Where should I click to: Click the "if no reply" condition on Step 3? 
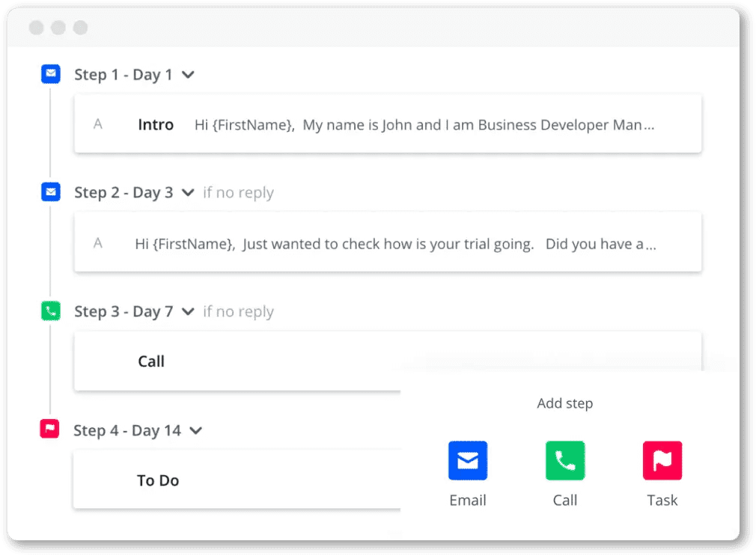pyautogui.click(x=238, y=311)
